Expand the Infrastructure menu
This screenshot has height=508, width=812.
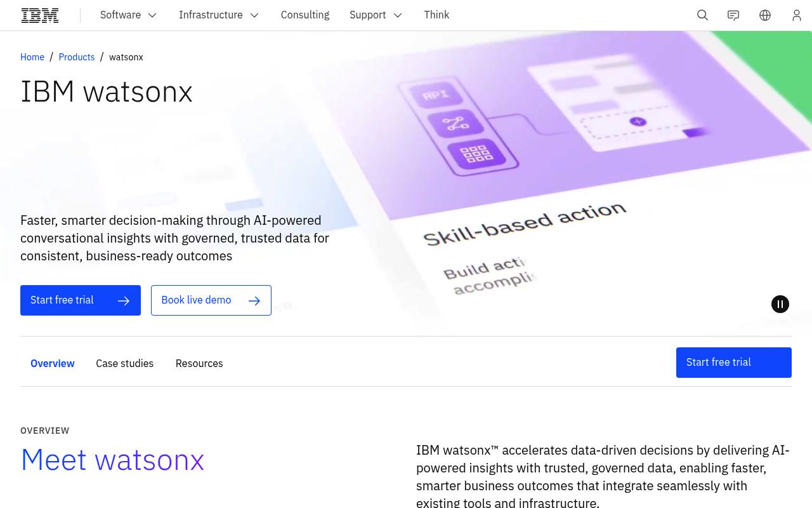[219, 15]
